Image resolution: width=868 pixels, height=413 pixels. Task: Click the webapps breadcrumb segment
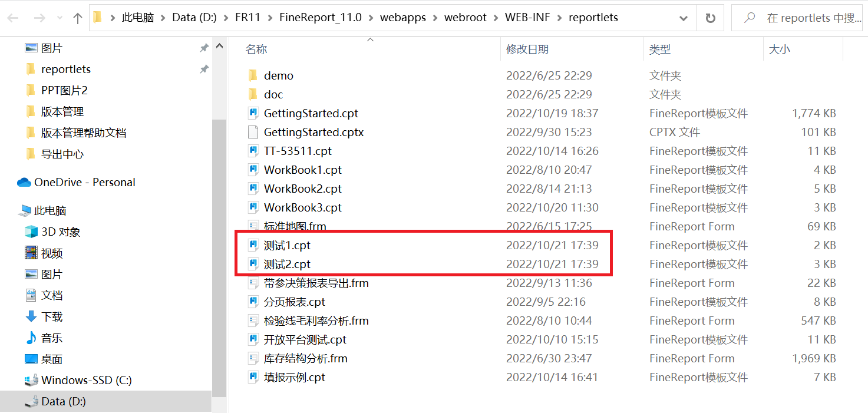tap(403, 18)
